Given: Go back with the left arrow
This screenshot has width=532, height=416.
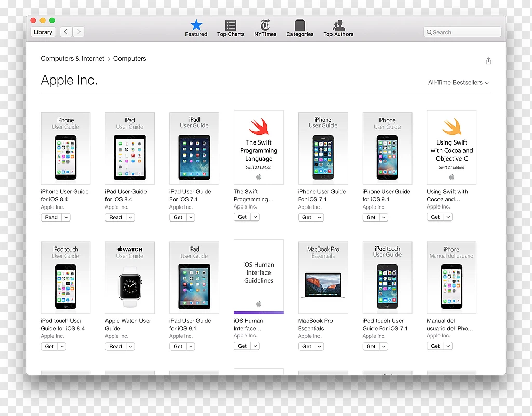Looking at the screenshot, I should (x=66, y=32).
